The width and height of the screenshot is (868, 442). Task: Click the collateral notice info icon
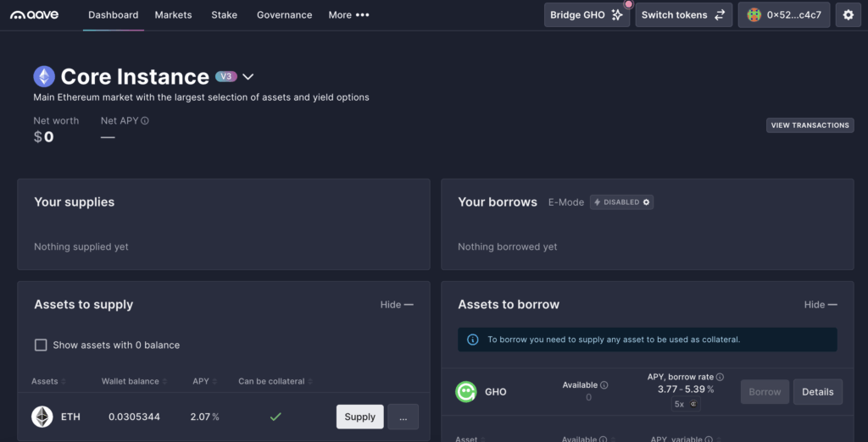coord(472,339)
